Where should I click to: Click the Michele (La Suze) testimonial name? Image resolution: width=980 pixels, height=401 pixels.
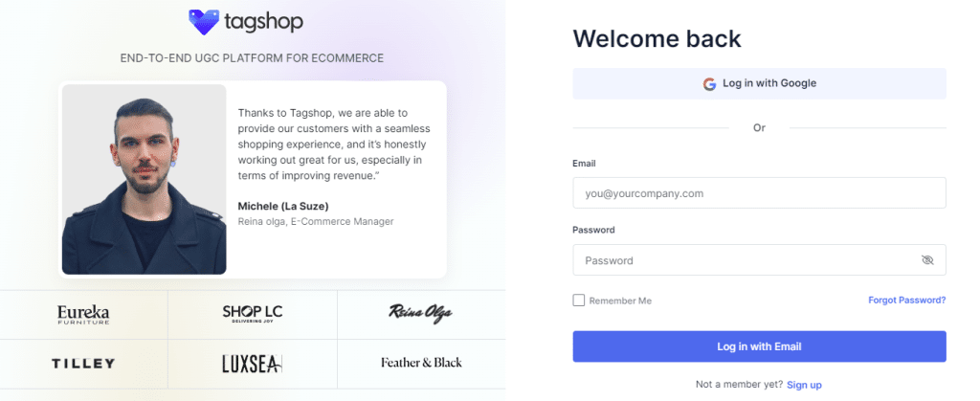coord(283,206)
